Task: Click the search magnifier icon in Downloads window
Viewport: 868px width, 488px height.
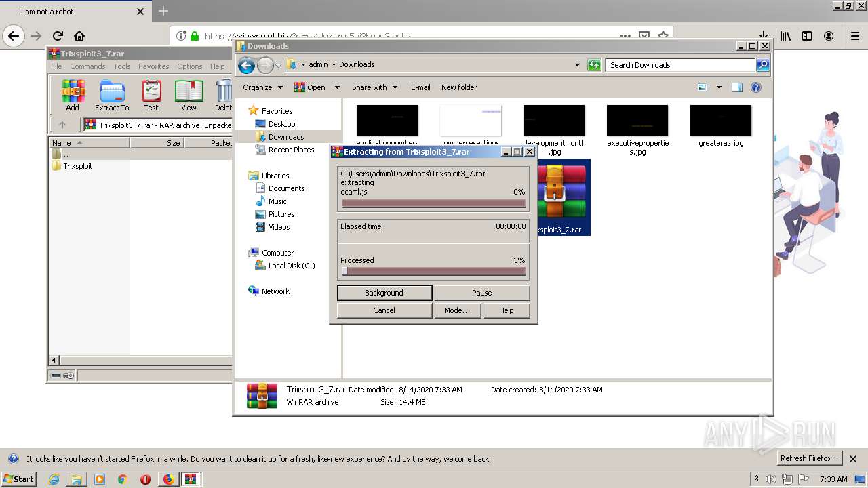Action: (x=763, y=65)
